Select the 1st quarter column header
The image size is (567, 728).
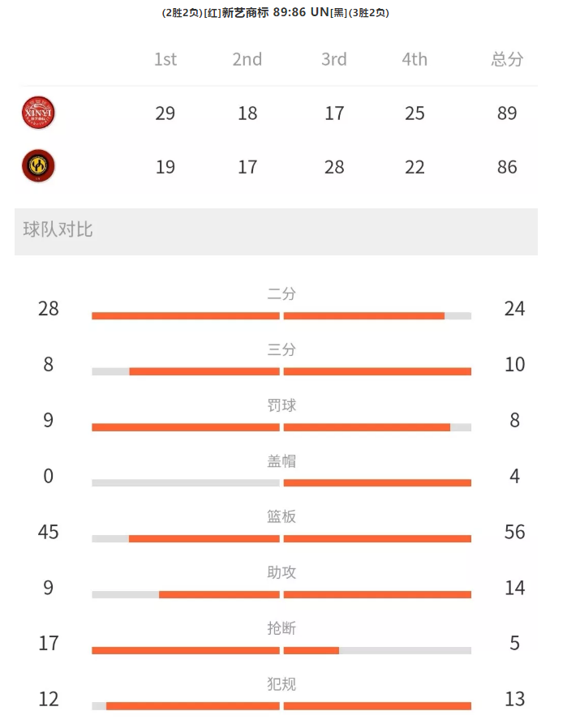point(165,59)
